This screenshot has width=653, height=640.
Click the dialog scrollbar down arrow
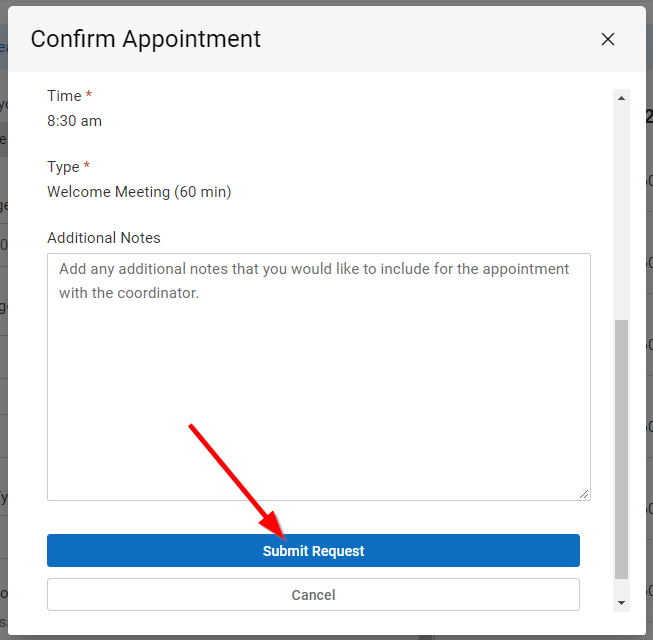[622, 602]
